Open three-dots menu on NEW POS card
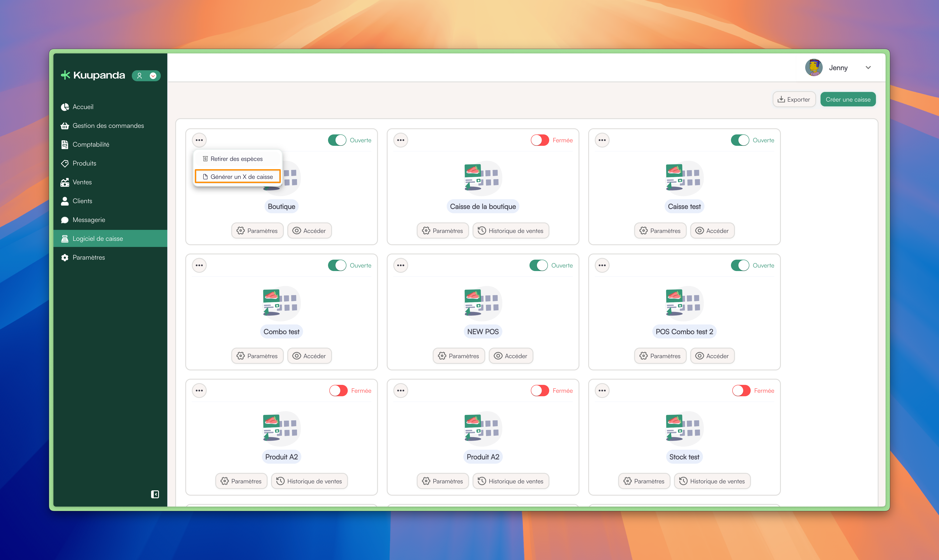 click(x=401, y=265)
